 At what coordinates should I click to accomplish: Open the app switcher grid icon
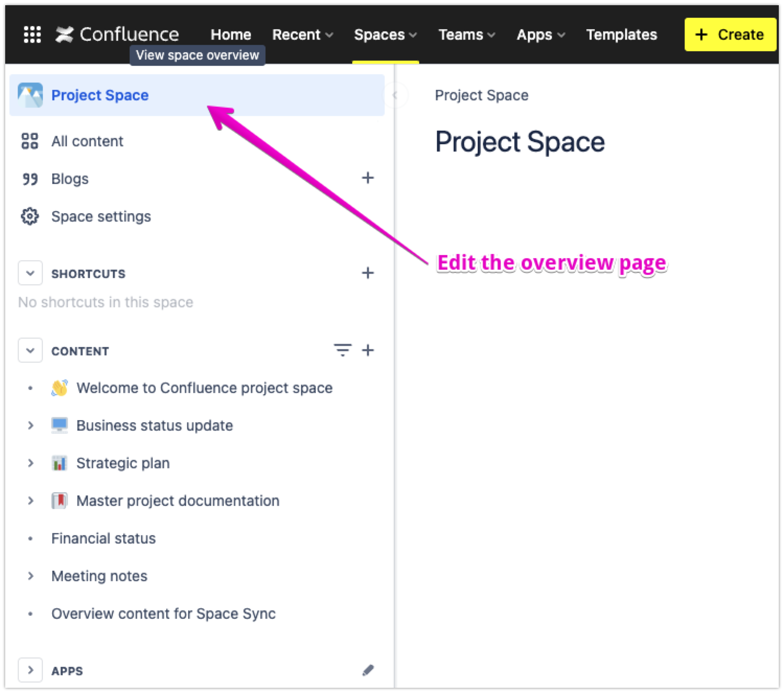[x=32, y=34]
